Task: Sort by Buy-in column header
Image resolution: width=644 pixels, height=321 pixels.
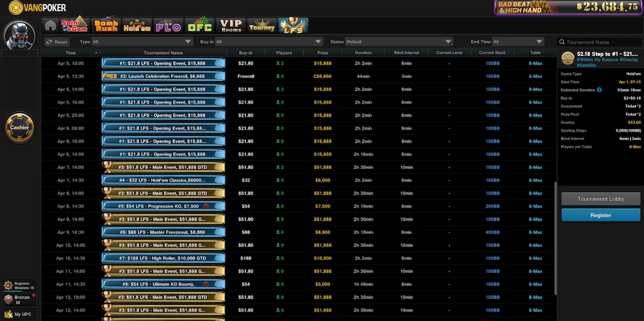Action: click(x=245, y=53)
